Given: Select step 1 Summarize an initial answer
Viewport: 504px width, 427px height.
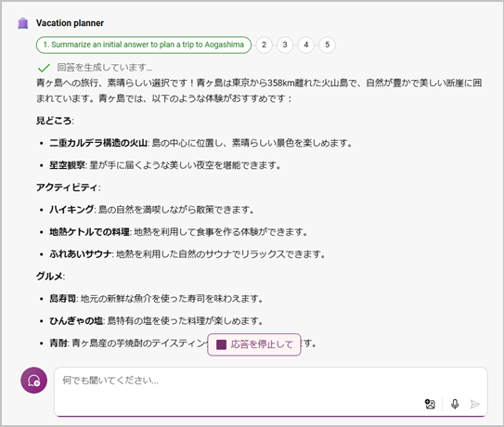Looking at the screenshot, I should [144, 45].
